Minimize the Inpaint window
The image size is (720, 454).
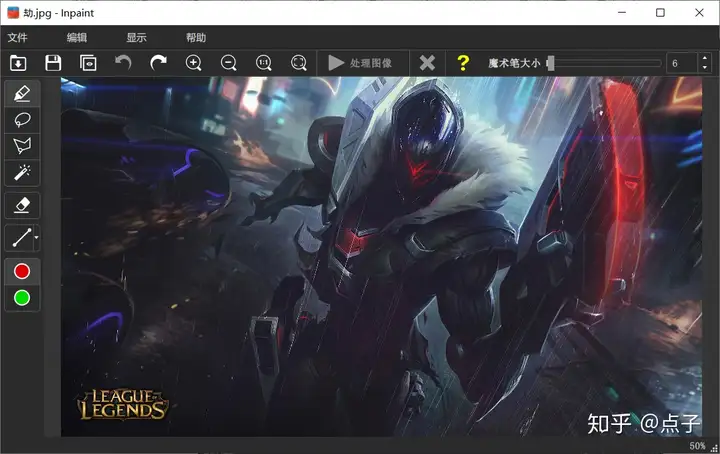pos(622,12)
